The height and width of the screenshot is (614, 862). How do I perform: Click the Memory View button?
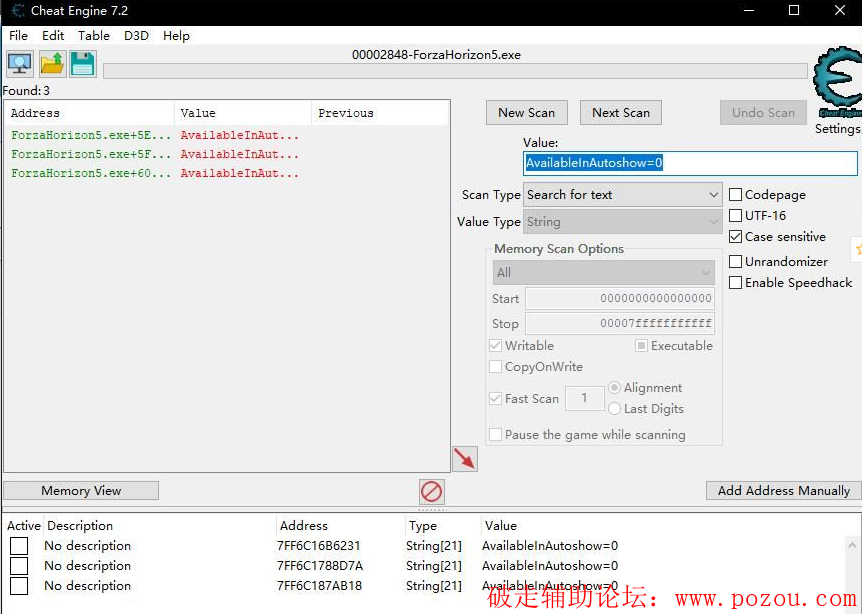pos(81,491)
